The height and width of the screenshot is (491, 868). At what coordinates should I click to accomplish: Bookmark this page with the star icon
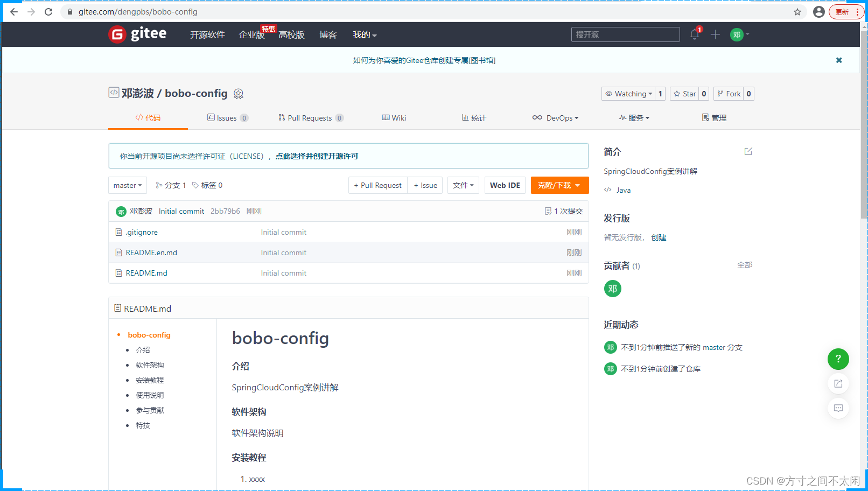click(x=797, y=12)
